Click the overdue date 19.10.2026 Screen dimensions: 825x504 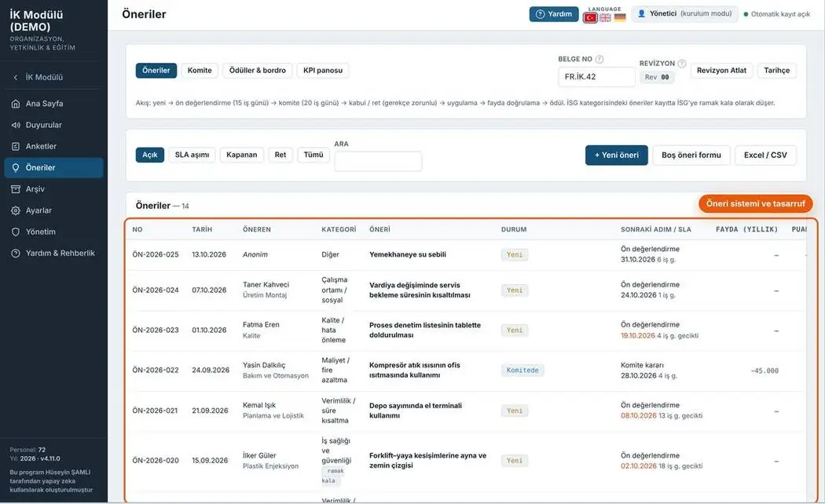coord(638,335)
